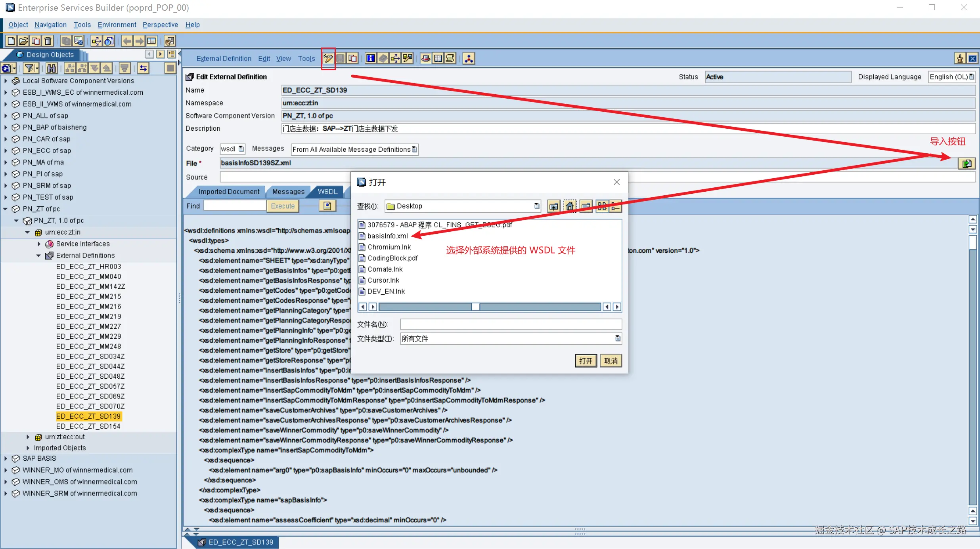Open the Desktop look-in folder dropdown
This screenshot has height=549, width=980.
point(536,206)
